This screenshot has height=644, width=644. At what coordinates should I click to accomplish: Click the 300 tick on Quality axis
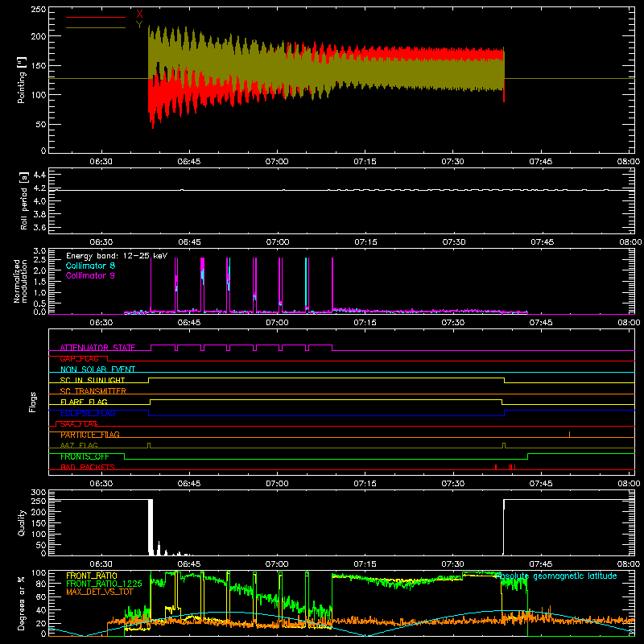point(38,493)
